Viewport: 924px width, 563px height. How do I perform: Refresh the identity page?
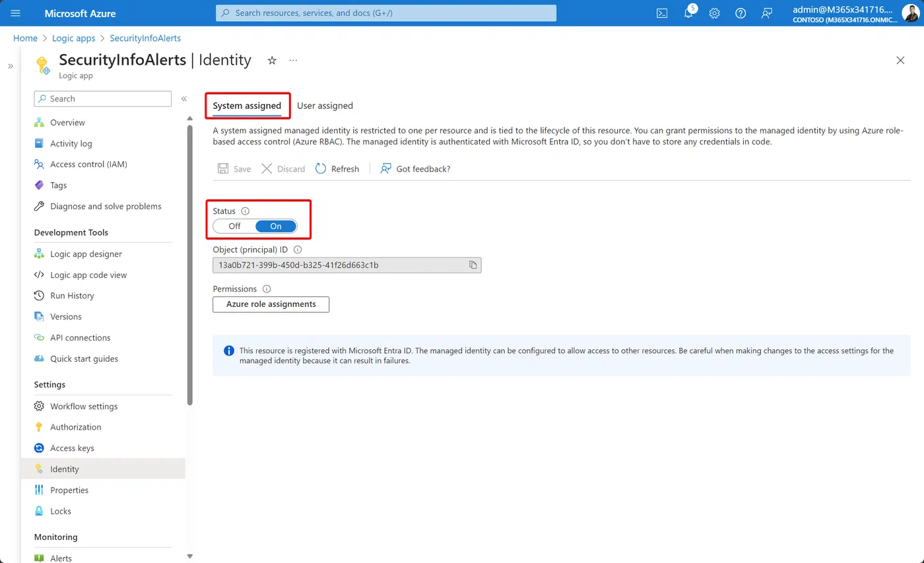[x=337, y=169]
